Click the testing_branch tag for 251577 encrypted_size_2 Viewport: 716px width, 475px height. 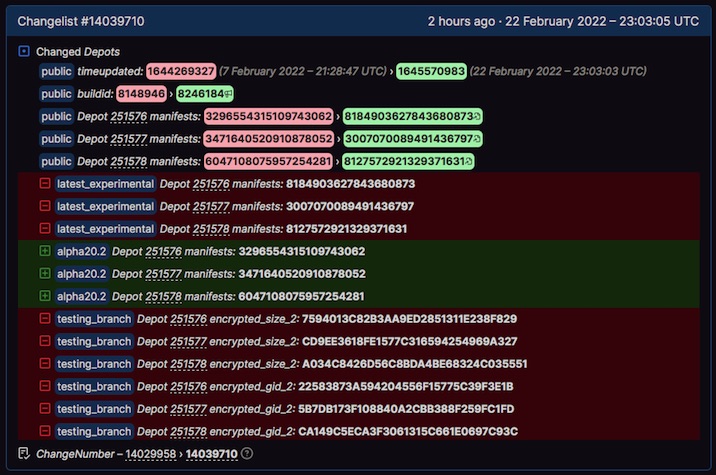click(x=94, y=341)
